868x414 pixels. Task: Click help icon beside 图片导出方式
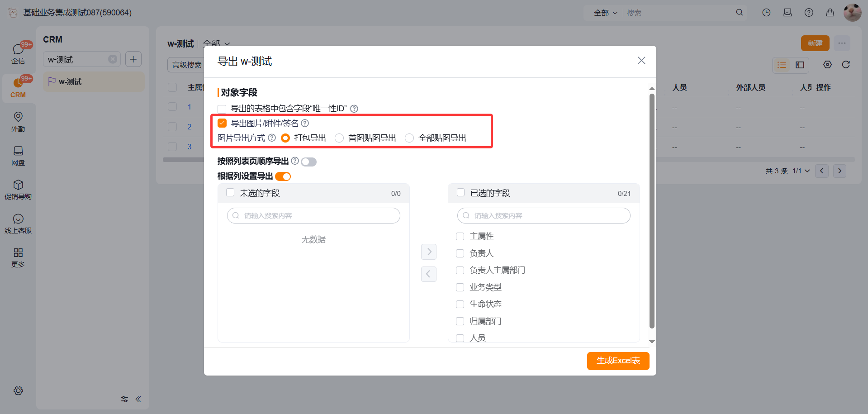pyautogui.click(x=272, y=138)
